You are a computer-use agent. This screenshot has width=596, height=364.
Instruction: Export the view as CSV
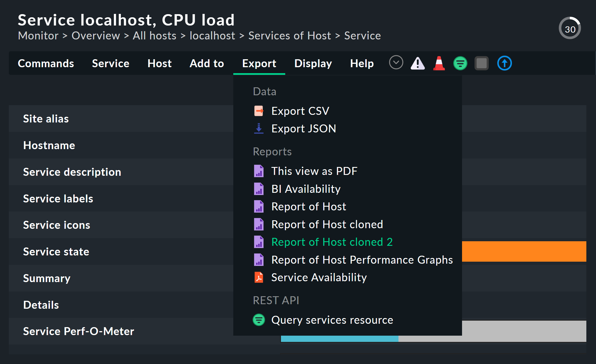300,111
